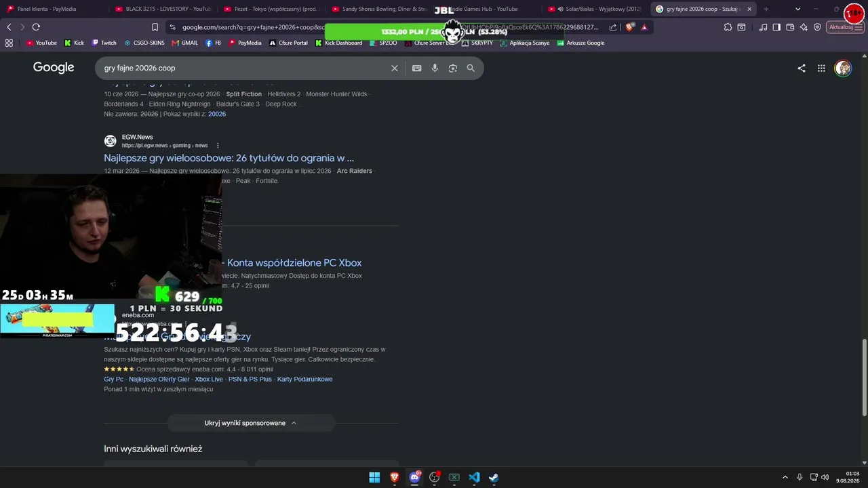This screenshot has width=868, height=488.
Task: Clear the search query with the X
Action: click(x=395, y=68)
